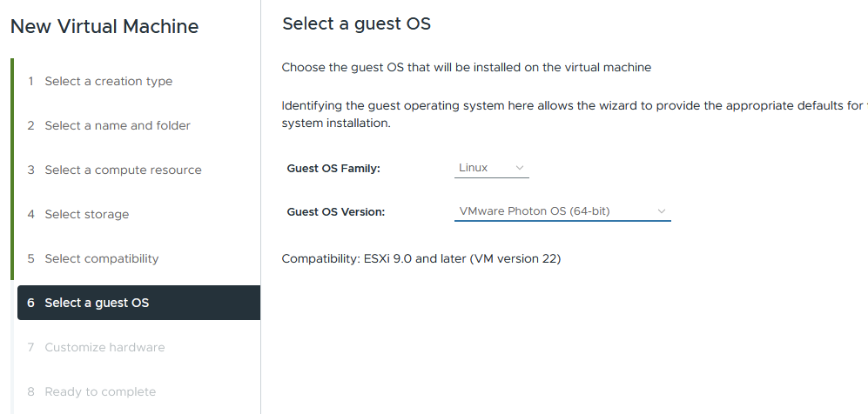
Task: Open step 2 Select a name and folder
Action: [x=118, y=125]
